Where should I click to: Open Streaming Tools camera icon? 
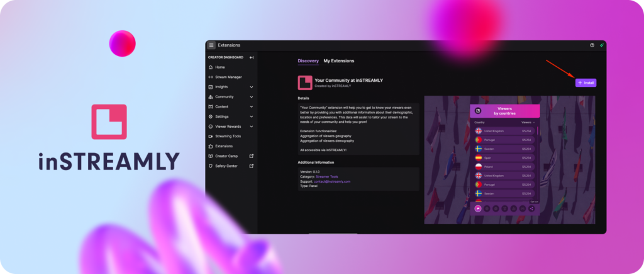[x=211, y=136]
